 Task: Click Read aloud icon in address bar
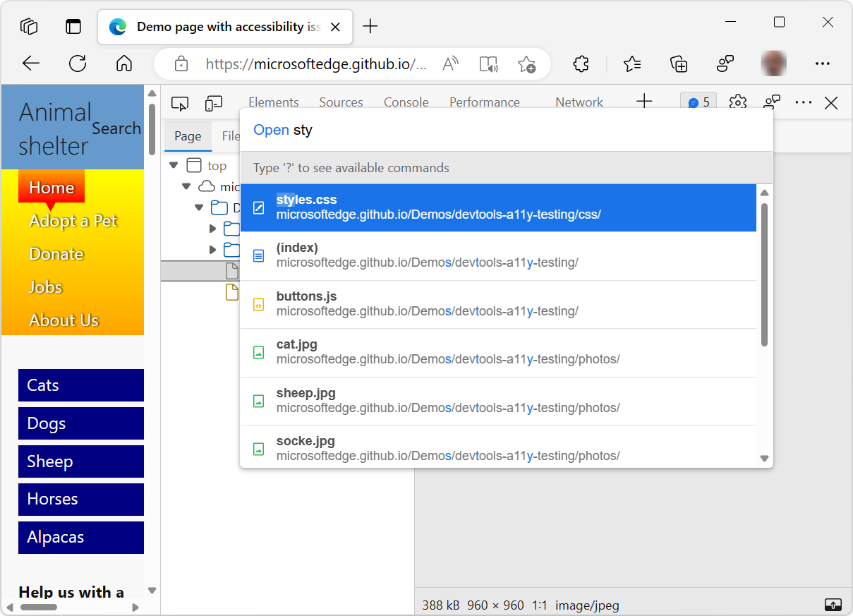(x=451, y=64)
